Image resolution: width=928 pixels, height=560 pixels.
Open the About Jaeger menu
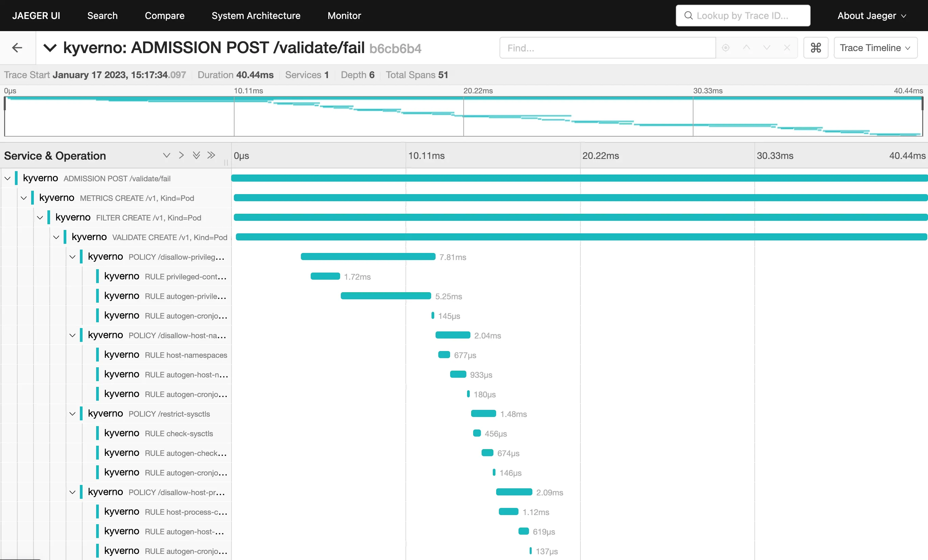[x=871, y=16]
